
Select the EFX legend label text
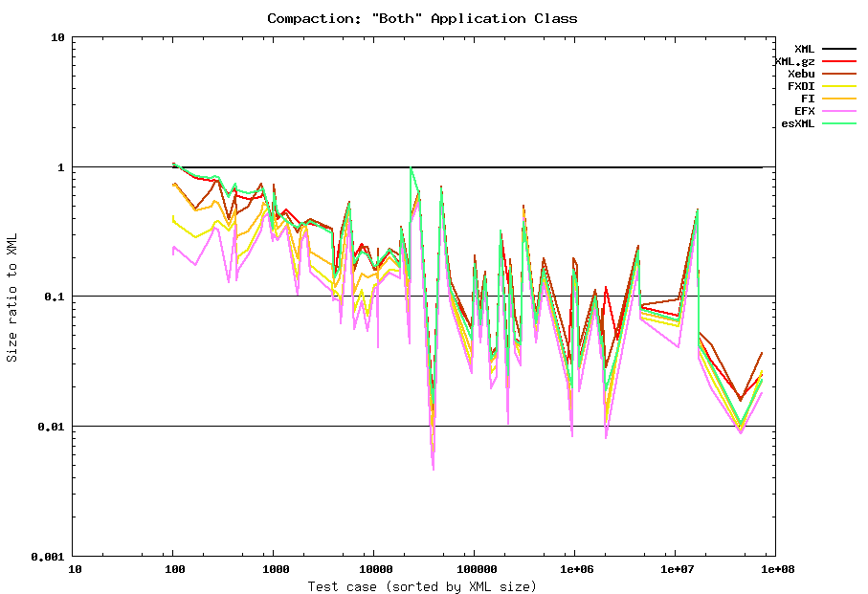(804, 111)
